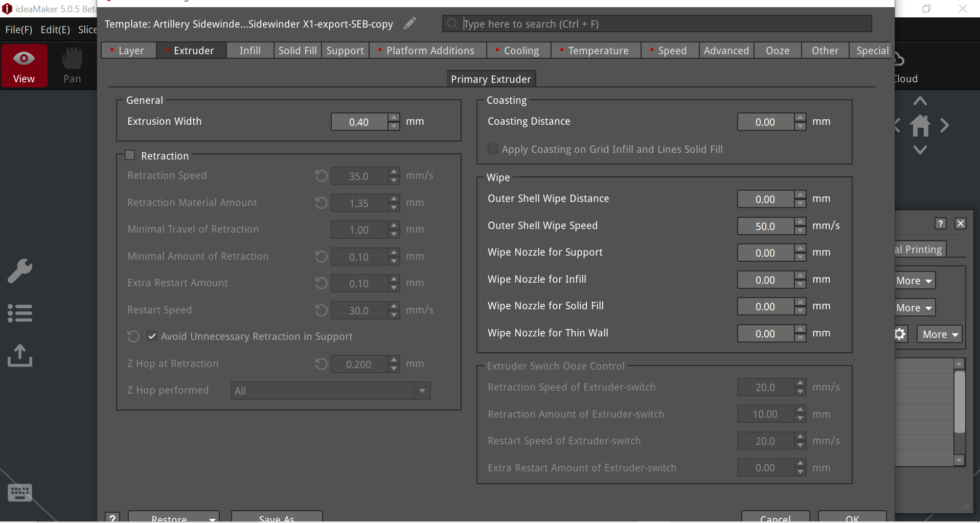The width and height of the screenshot is (980, 523).
Task: Open the Advanced tab
Action: click(x=726, y=51)
